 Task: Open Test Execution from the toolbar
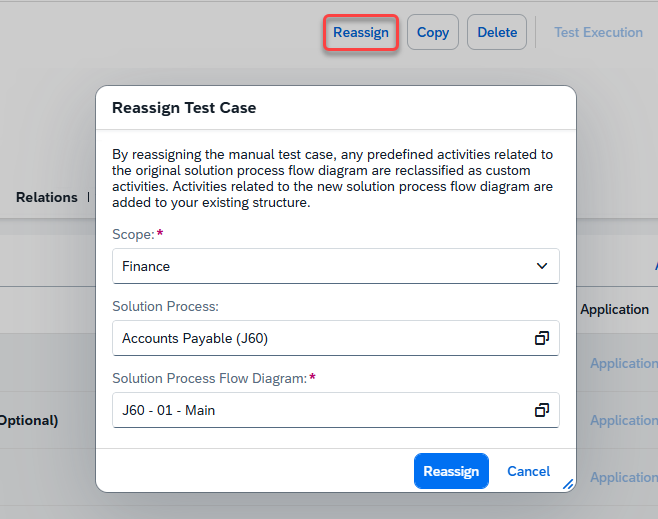click(598, 32)
